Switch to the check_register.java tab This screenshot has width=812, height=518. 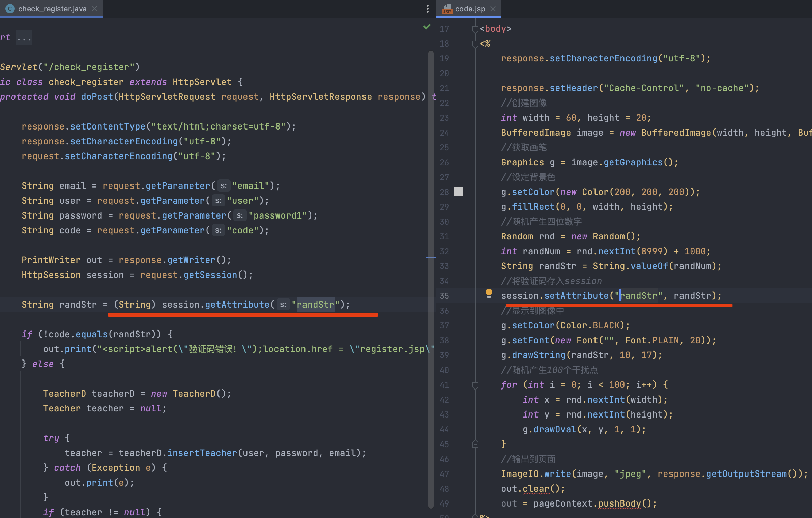[52, 9]
